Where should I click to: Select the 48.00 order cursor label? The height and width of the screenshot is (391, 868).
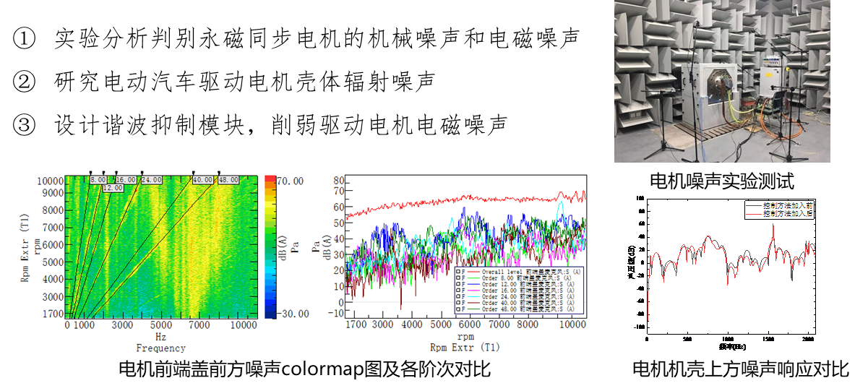pos(228,179)
